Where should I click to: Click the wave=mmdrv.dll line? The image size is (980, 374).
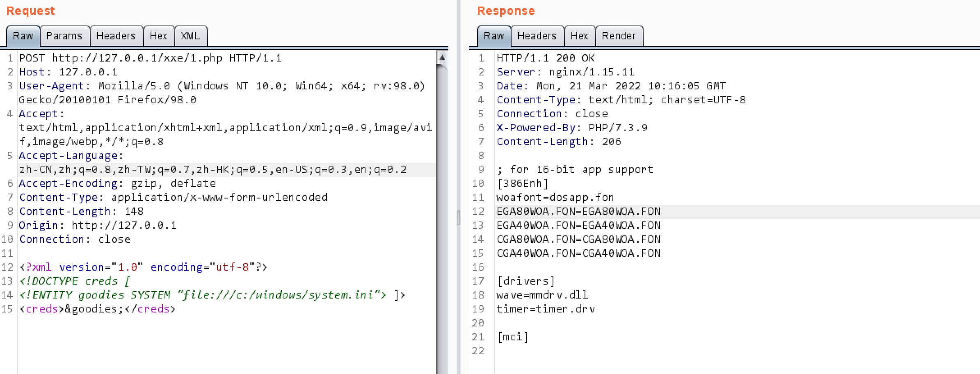(x=542, y=295)
